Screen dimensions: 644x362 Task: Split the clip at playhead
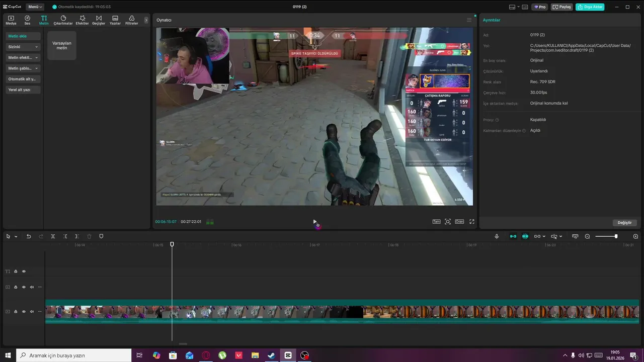tap(53, 236)
